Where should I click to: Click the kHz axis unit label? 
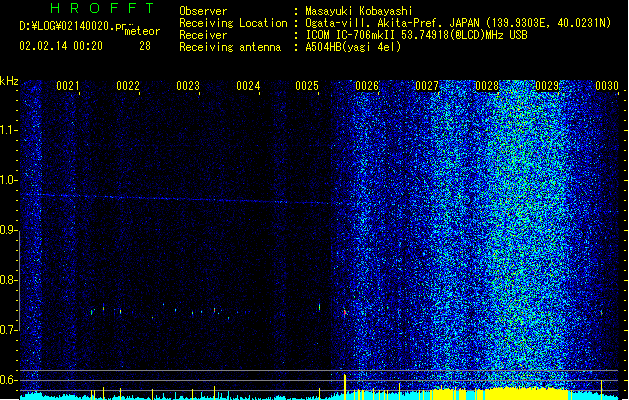coord(9,81)
